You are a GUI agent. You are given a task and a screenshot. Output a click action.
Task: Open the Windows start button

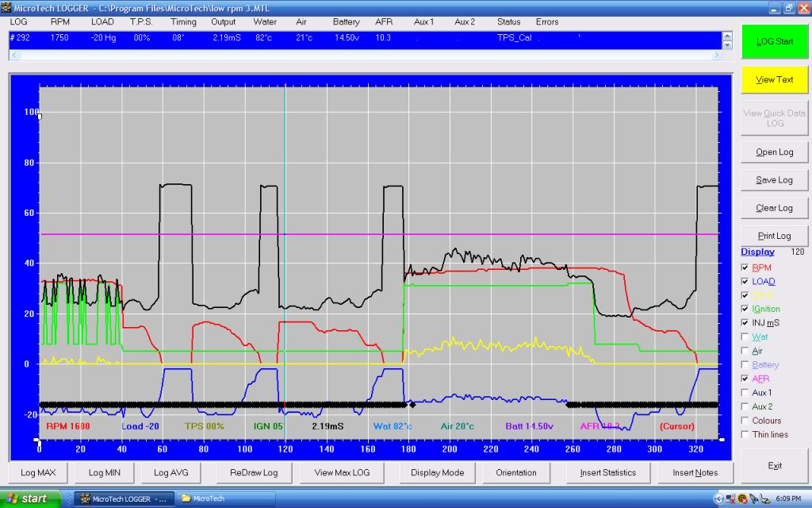[30, 498]
